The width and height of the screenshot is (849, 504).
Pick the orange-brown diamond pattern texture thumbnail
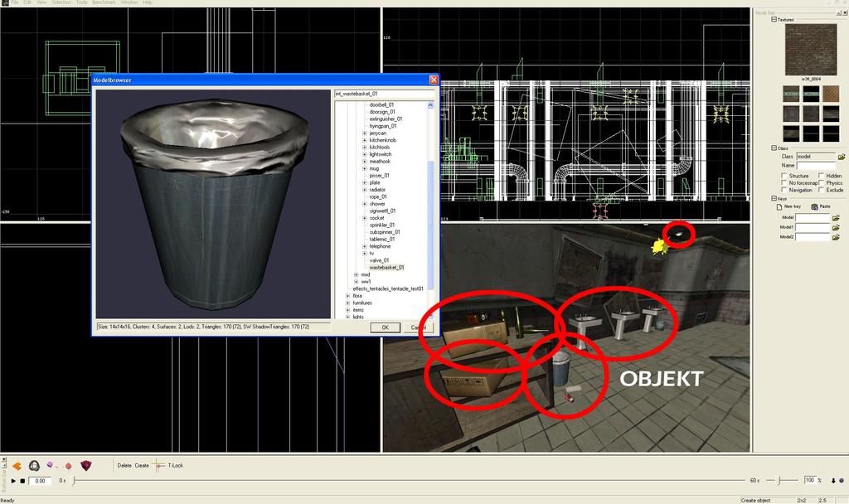pyautogui.click(x=831, y=94)
